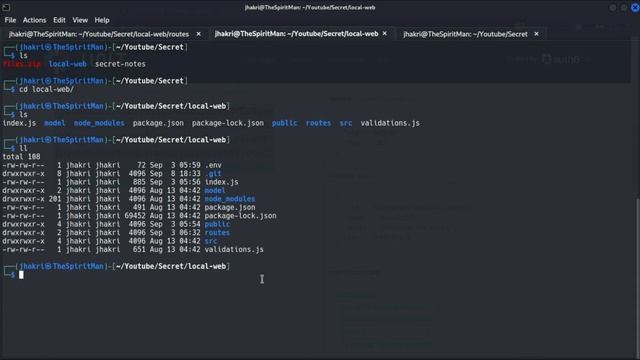Click node_modules in the ll listing

coord(230,199)
